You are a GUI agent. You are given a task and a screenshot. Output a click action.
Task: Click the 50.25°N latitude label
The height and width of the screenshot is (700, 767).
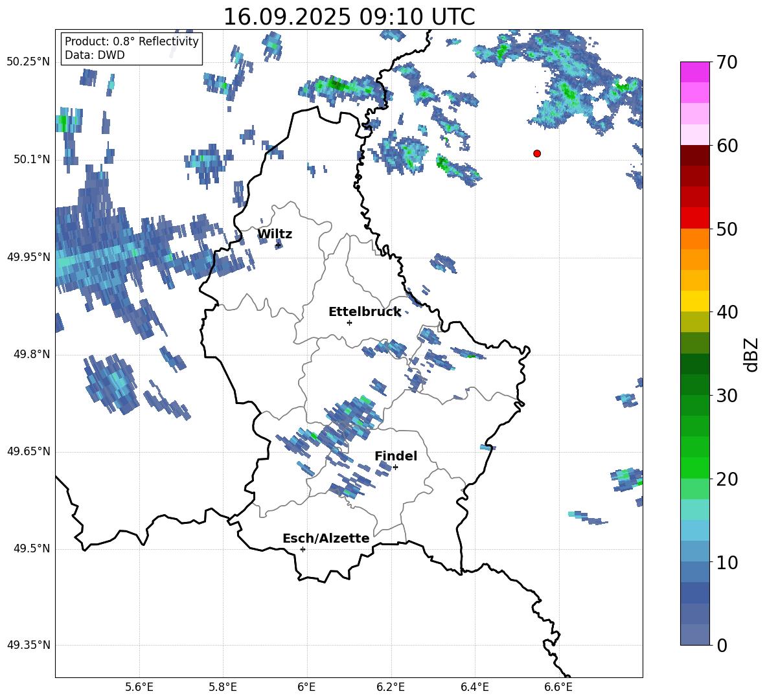click(28, 62)
